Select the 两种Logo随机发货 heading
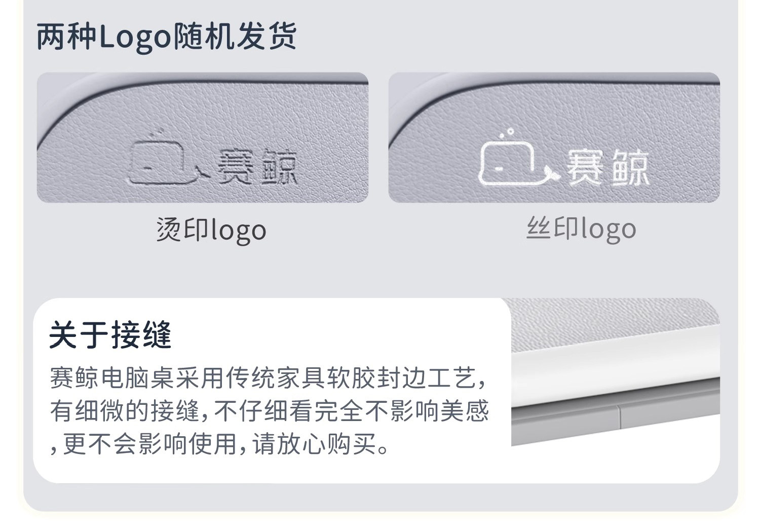Image resolution: width=760 pixels, height=532 pixels. 167,36
